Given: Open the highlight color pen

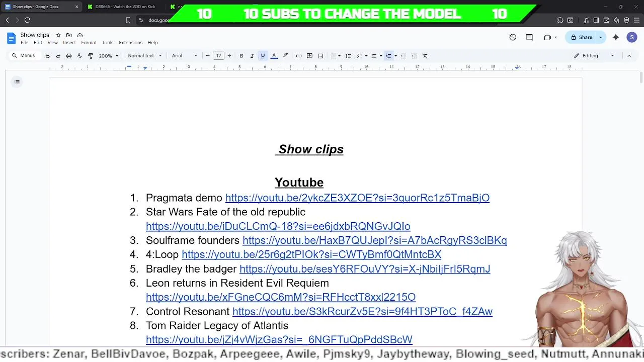Looking at the screenshot, I should (x=285, y=56).
